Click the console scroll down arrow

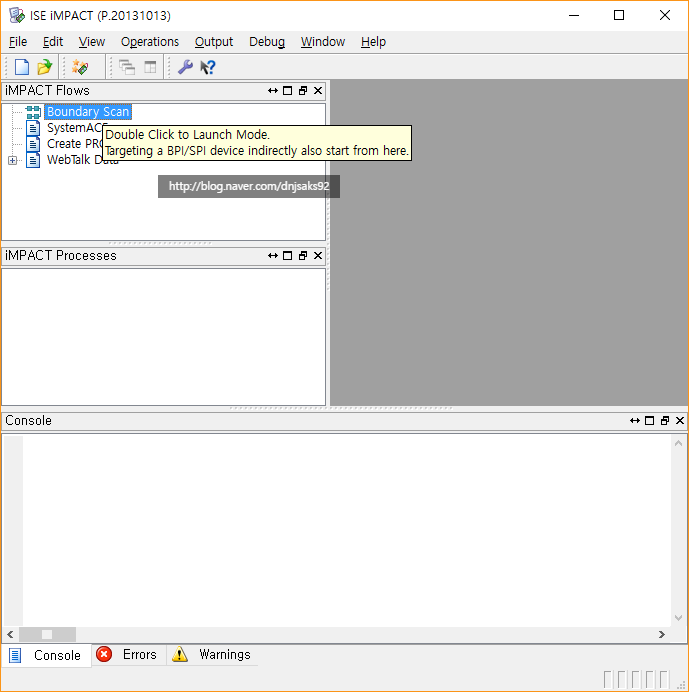click(x=678, y=618)
